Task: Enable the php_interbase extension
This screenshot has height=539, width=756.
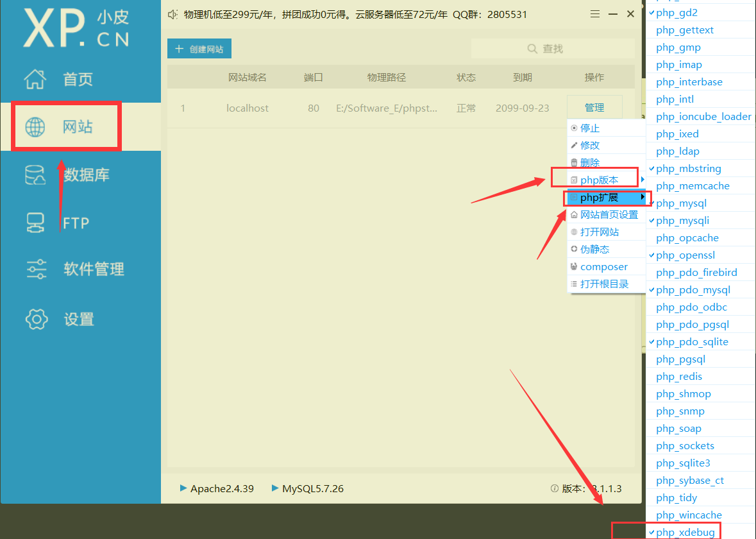Action: [x=700, y=82]
